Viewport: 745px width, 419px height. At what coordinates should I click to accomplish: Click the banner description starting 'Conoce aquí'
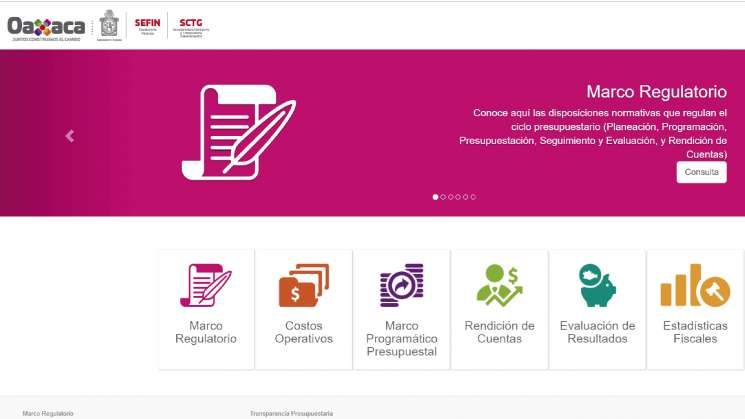point(593,133)
